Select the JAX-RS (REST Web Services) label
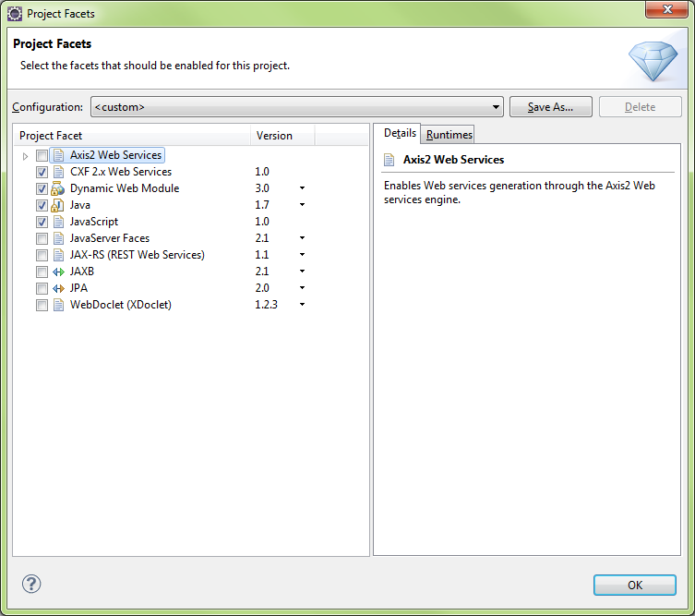 coord(138,255)
